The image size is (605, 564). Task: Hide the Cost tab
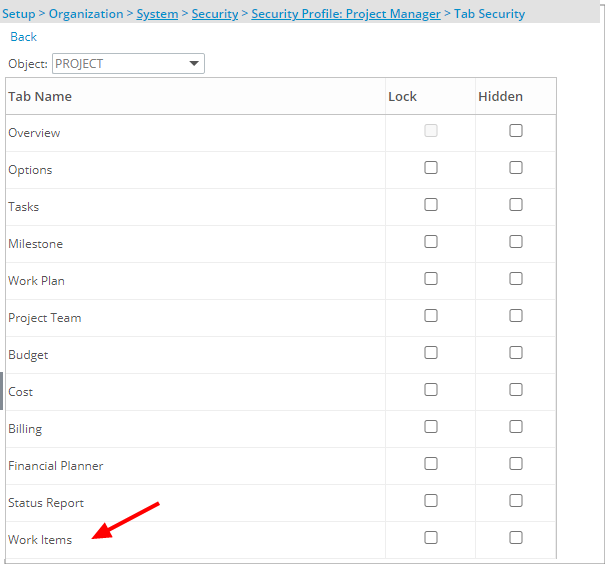[516, 390]
